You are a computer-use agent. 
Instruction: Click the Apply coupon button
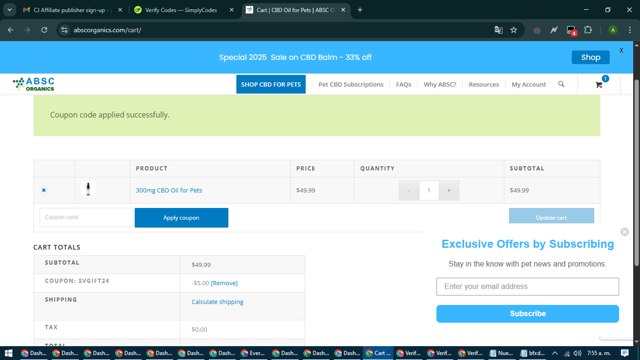point(181,218)
